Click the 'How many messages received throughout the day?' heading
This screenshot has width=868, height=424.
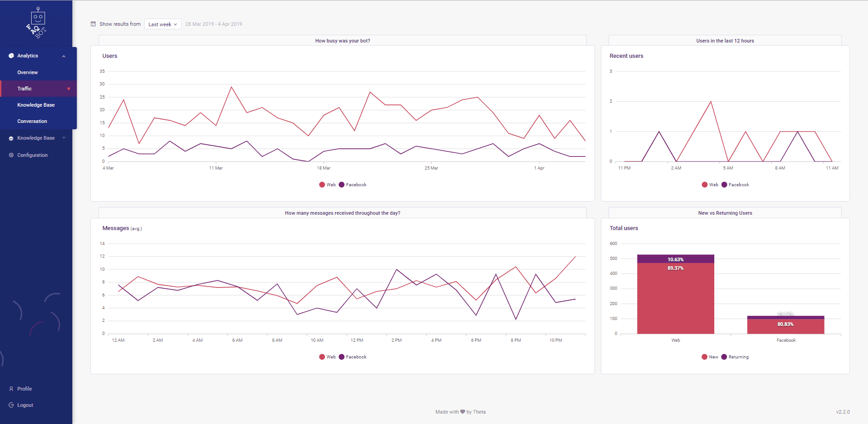pyautogui.click(x=343, y=213)
